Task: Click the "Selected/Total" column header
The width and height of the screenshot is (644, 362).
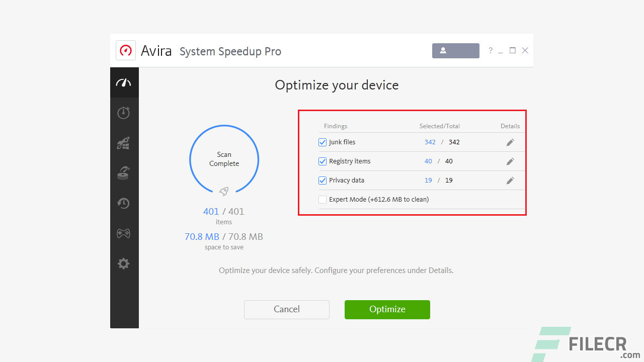Action: click(x=440, y=126)
